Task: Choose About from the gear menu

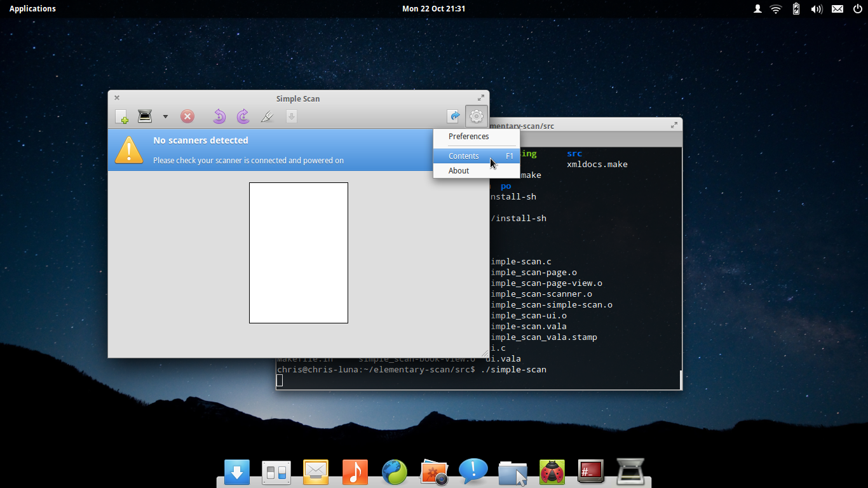Action: (x=459, y=171)
